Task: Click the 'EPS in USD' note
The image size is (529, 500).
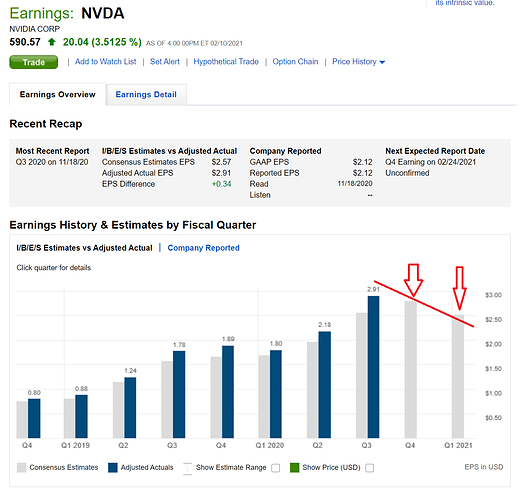Action: click(484, 467)
